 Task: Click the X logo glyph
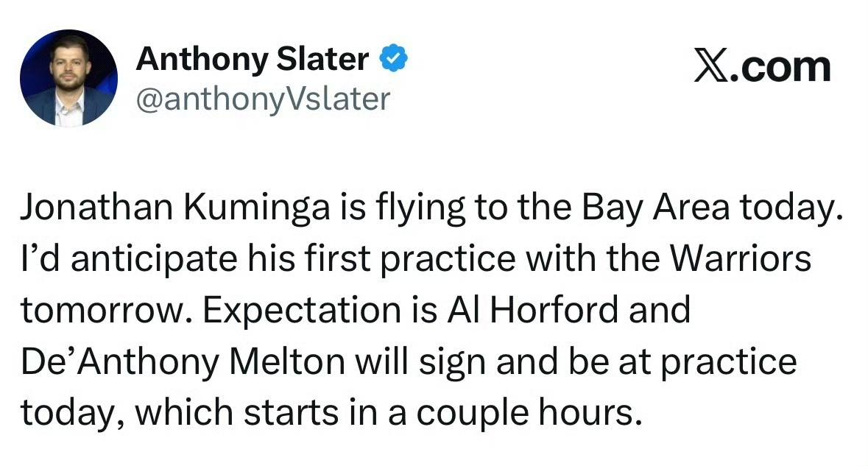pyautogui.click(x=710, y=67)
